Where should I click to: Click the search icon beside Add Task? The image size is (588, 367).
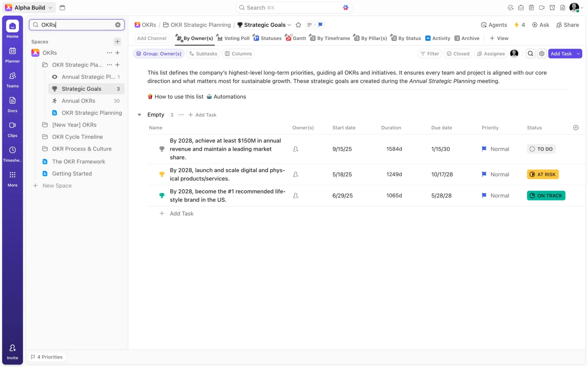[530, 54]
